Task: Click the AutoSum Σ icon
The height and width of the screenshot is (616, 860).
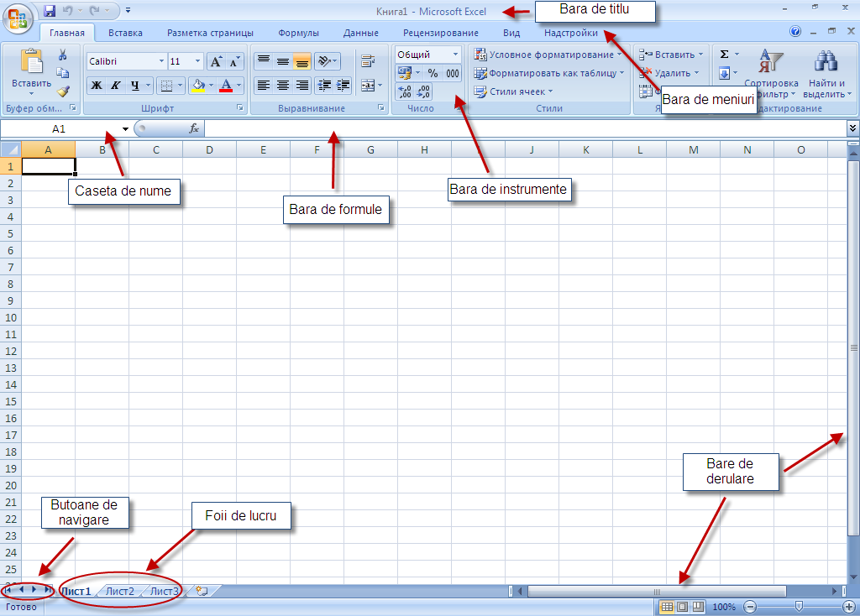Action: tap(723, 53)
